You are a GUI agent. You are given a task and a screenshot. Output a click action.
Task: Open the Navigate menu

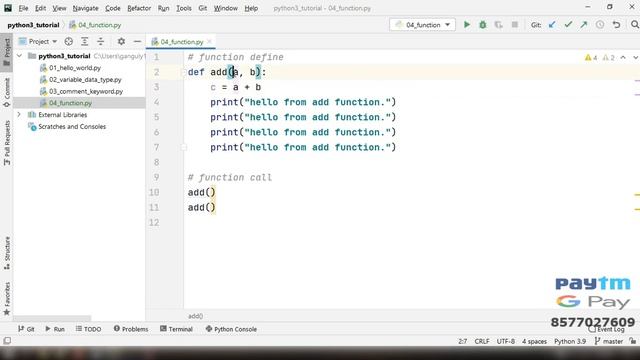pyautogui.click(x=85, y=8)
